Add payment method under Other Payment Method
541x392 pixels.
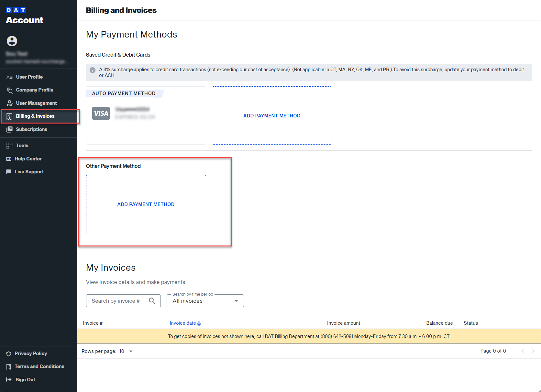[146, 204]
